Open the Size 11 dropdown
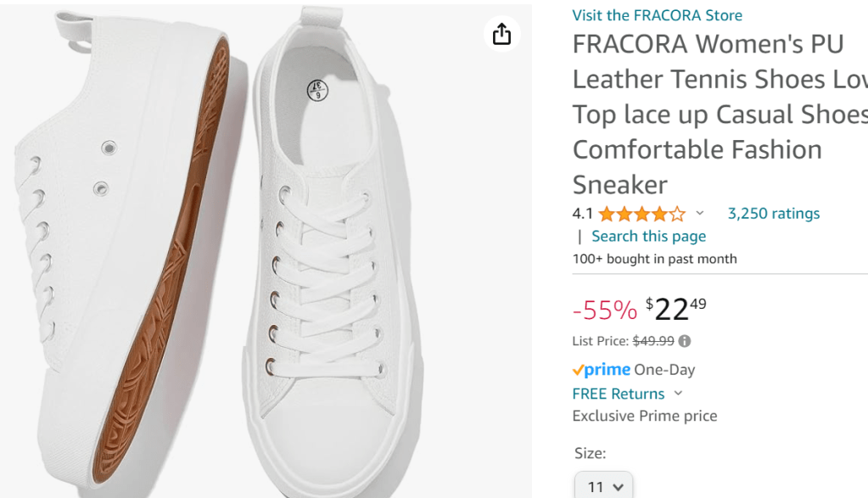This screenshot has width=868, height=498. (603, 486)
